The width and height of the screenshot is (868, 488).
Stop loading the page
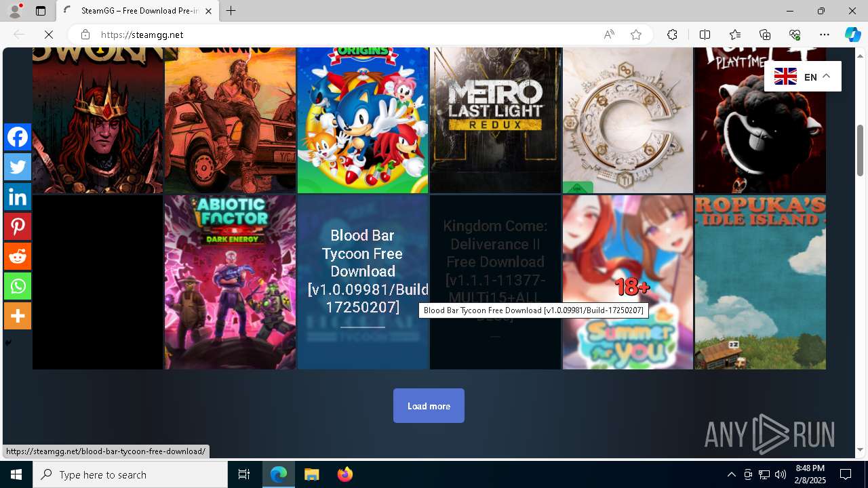pyautogui.click(x=49, y=35)
